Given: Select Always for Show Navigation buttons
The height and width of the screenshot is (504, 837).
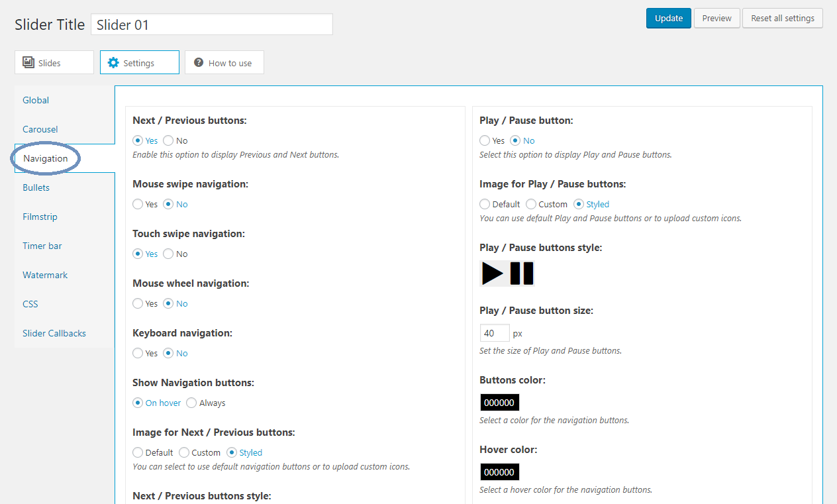Looking at the screenshot, I should pyautogui.click(x=191, y=403).
